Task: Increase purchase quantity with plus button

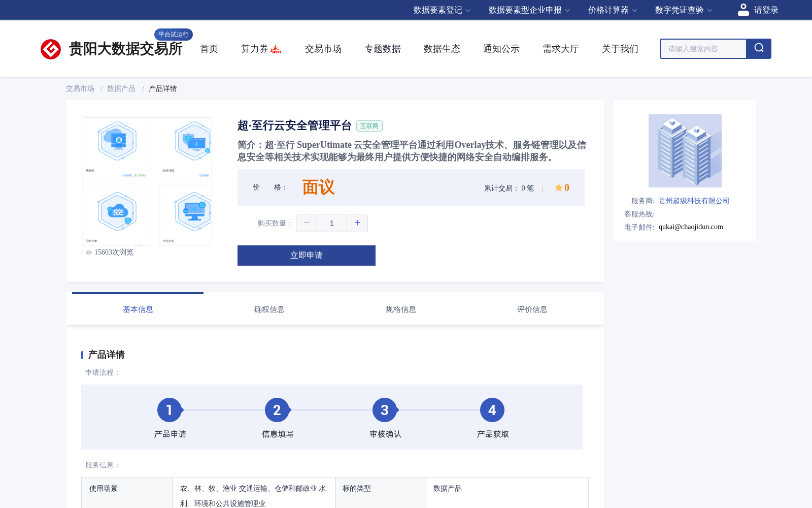Action: pyautogui.click(x=357, y=223)
